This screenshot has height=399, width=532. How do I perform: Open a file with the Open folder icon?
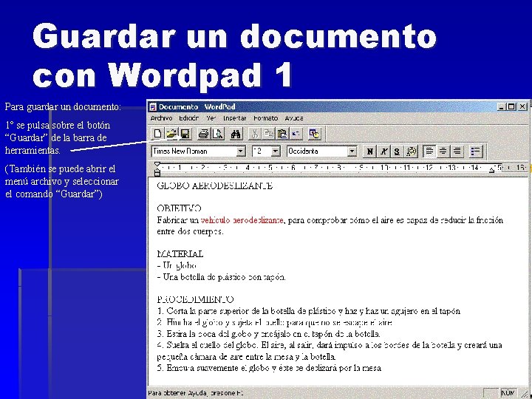(x=171, y=134)
